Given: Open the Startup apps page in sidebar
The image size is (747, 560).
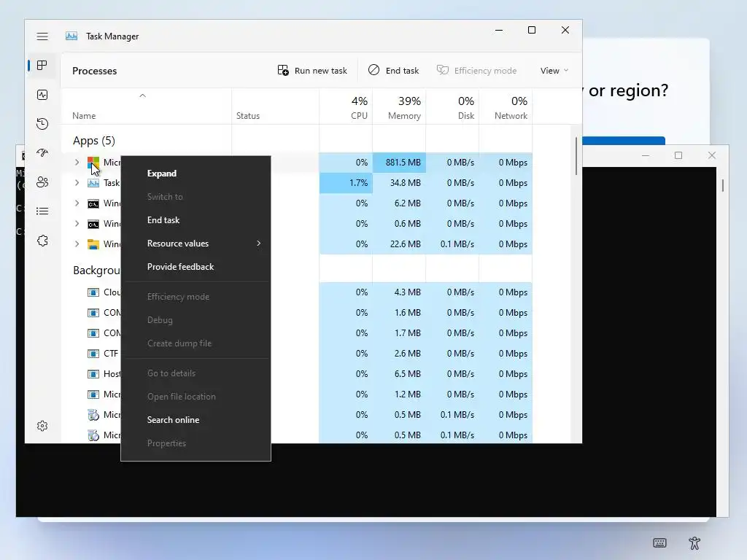Looking at the screenshot, I should click(x=42, y=153).
